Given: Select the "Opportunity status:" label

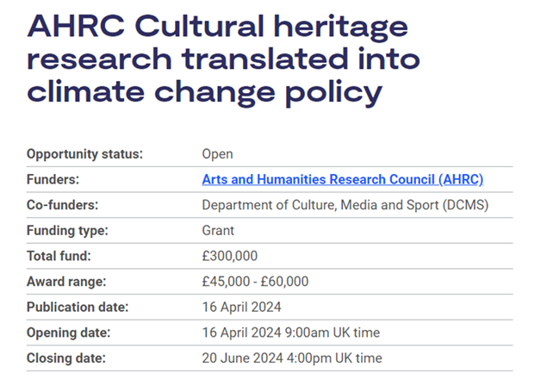Looking at the screenshot, I should coord(84,154).
